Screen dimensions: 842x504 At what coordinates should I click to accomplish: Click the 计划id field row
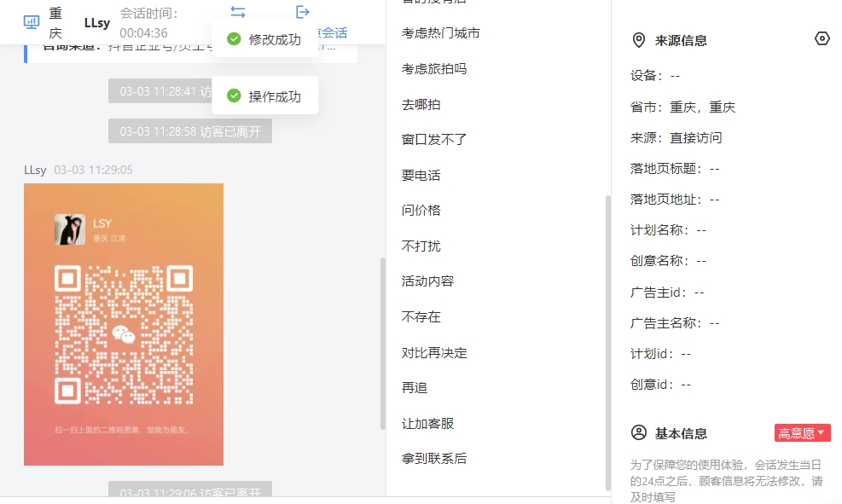(x=660, y=354)
